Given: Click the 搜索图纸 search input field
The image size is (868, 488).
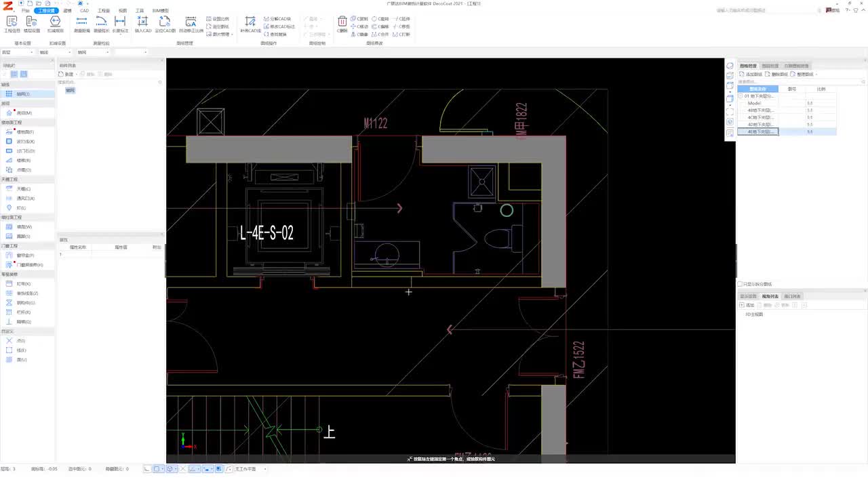Looking at the screenshot, I should 787,81.
